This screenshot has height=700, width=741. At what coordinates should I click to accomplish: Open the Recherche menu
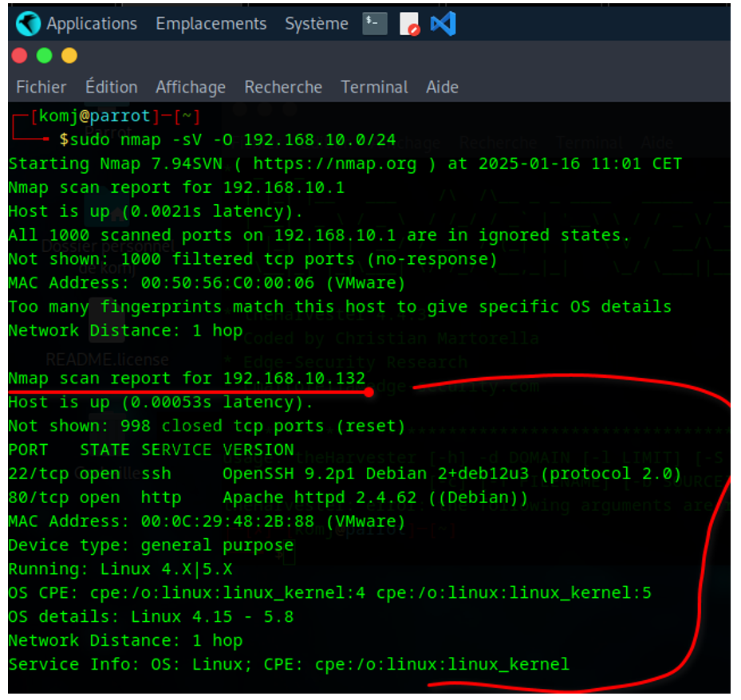[283, 87]
